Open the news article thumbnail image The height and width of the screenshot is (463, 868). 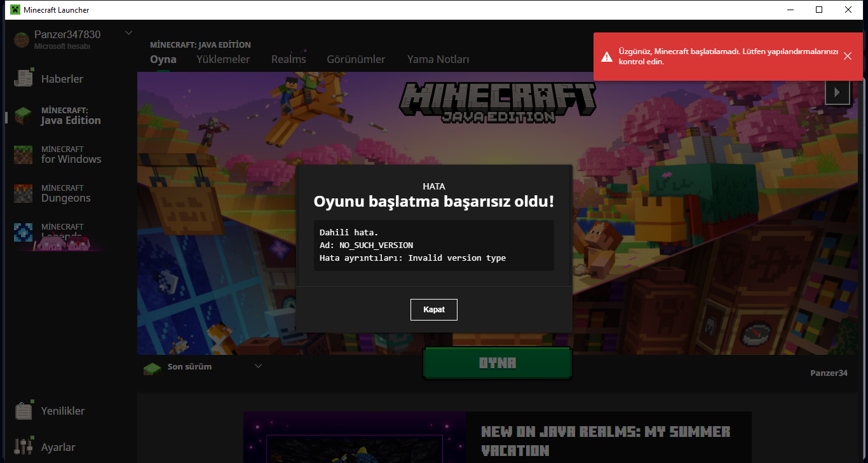click(x=355, y=438)
